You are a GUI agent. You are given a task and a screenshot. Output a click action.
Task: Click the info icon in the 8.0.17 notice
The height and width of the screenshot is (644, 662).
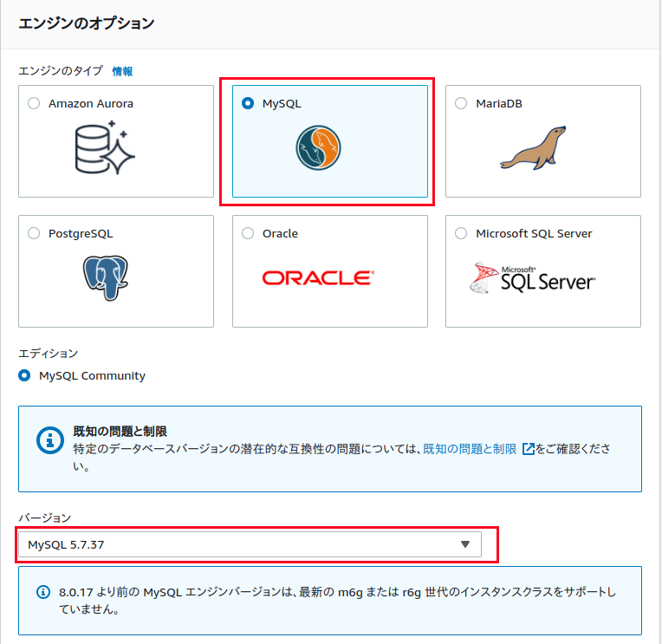click(x=43, y=592)
